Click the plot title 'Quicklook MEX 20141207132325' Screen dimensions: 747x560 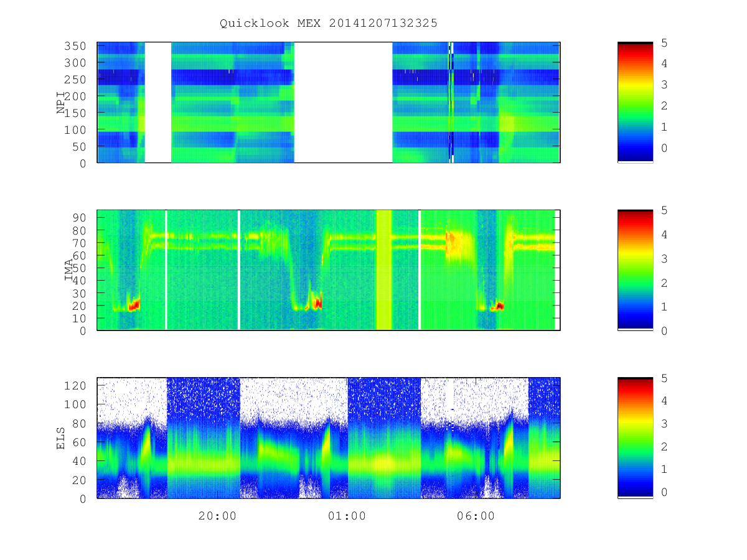[329, 23]
